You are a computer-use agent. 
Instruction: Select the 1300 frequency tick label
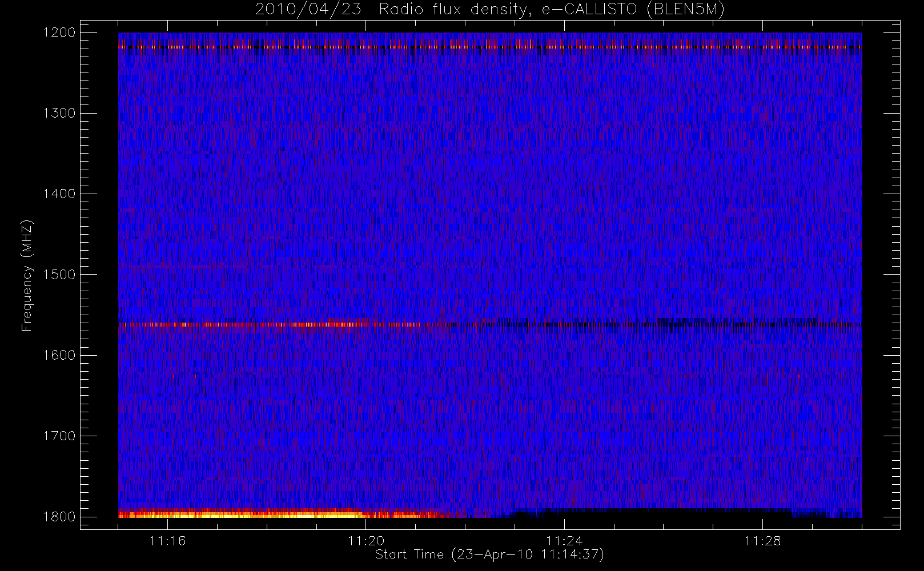[x=59, y=113]
